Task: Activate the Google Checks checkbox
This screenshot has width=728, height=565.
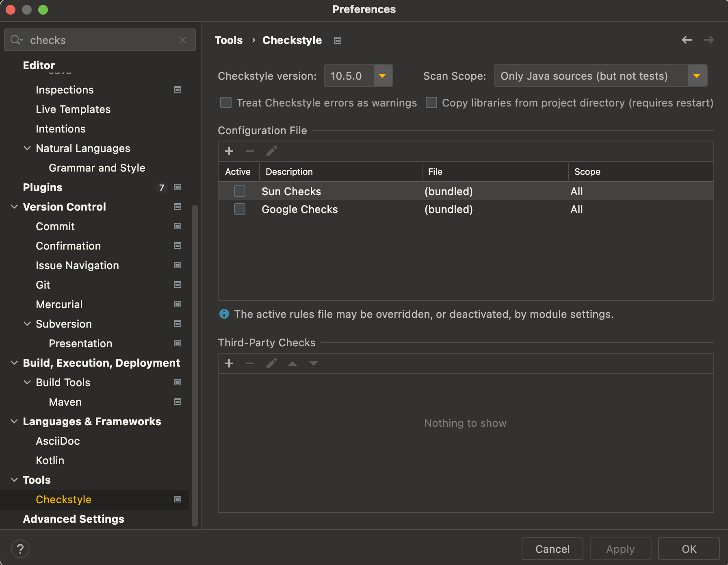Action: pyautogui.click(x=240, y=209)
